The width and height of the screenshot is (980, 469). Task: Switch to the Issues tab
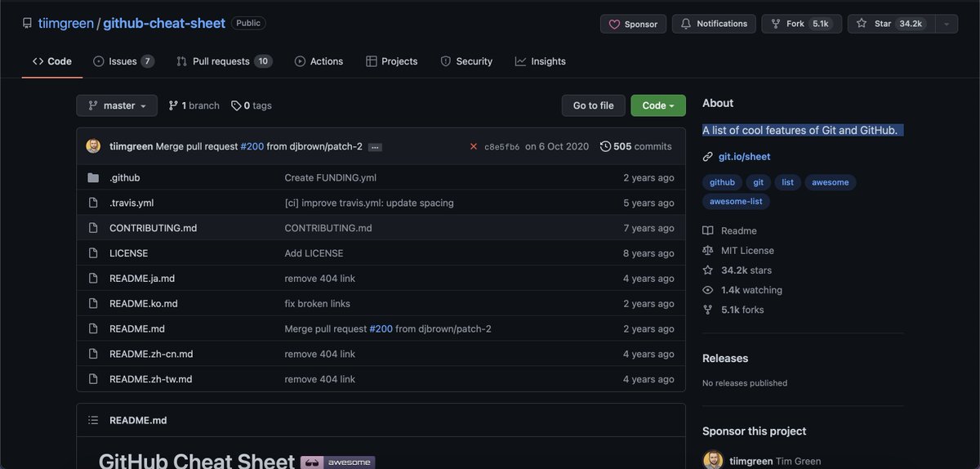coord(123,61)
